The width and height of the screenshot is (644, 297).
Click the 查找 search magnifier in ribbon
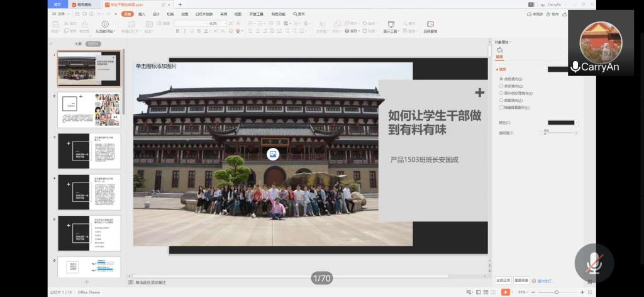coord(294,13)
